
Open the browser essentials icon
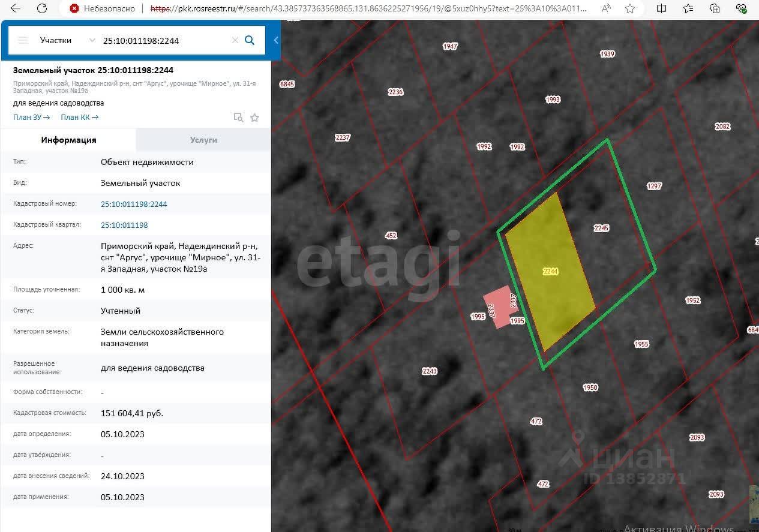click(x=741, y=8)
